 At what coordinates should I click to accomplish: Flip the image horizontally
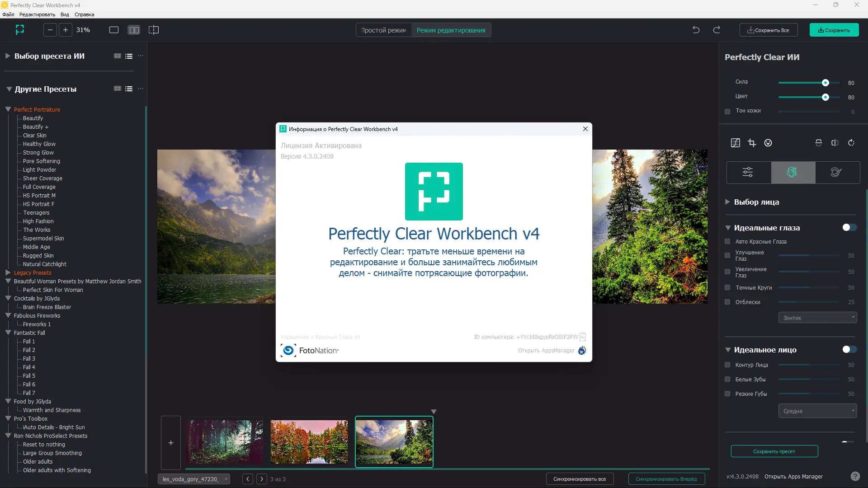[835, 142]
